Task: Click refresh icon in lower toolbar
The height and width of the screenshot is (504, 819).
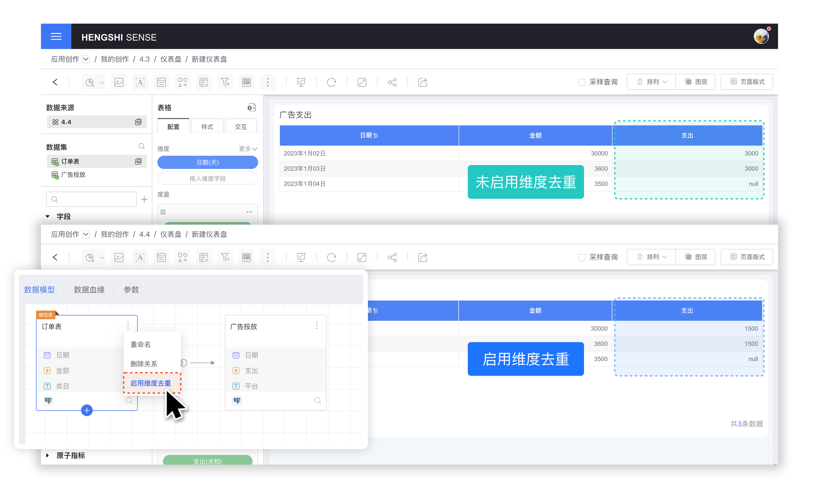Action: (331, 257)
